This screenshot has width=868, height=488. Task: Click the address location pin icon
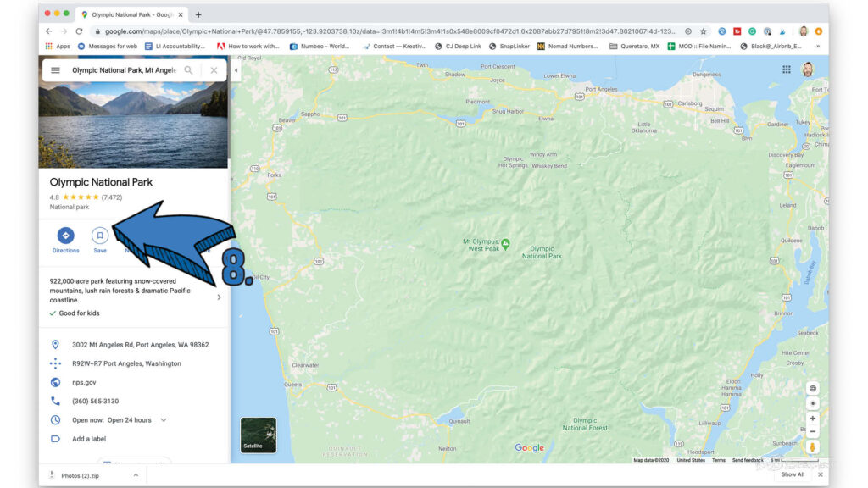(55, 345)
